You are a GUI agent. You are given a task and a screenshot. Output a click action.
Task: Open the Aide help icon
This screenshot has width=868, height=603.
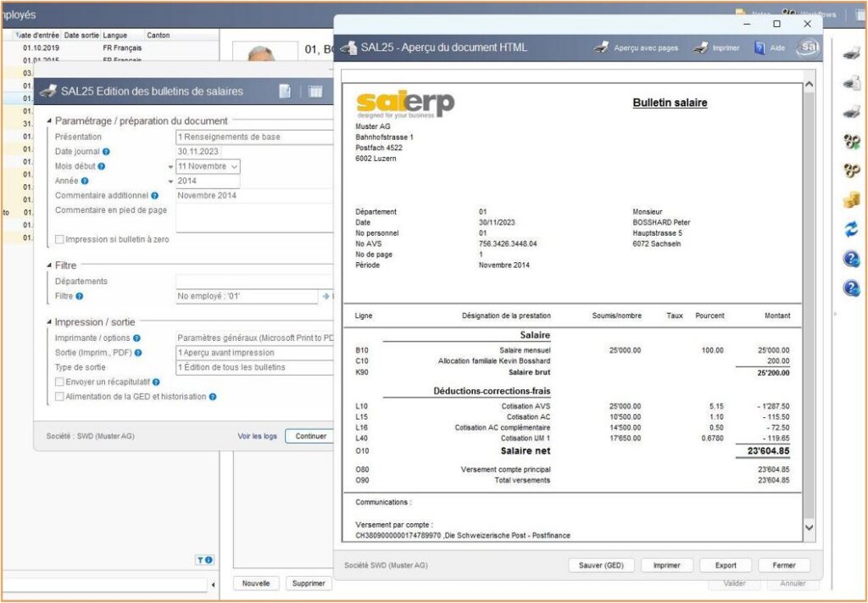tap(760, 47)
